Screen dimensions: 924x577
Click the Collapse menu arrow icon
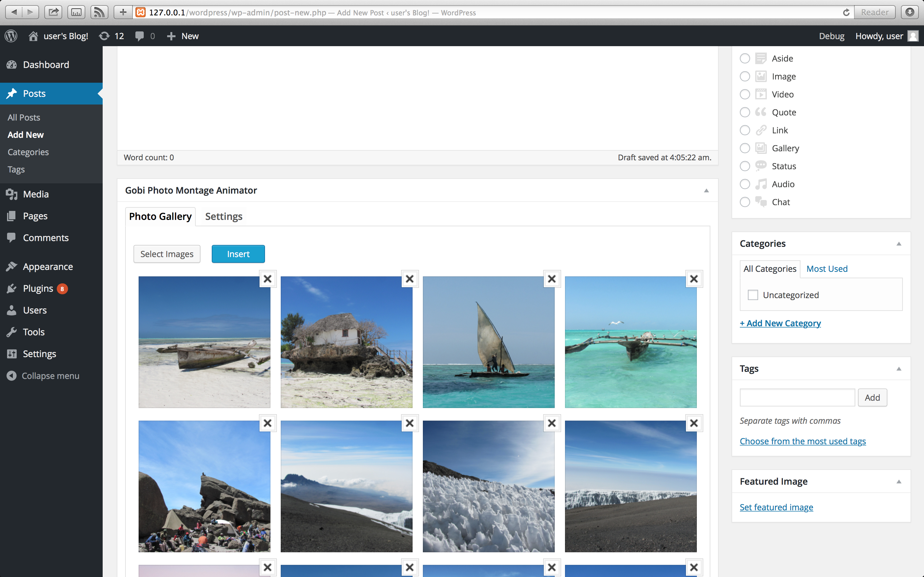click(x=12, y=375)
